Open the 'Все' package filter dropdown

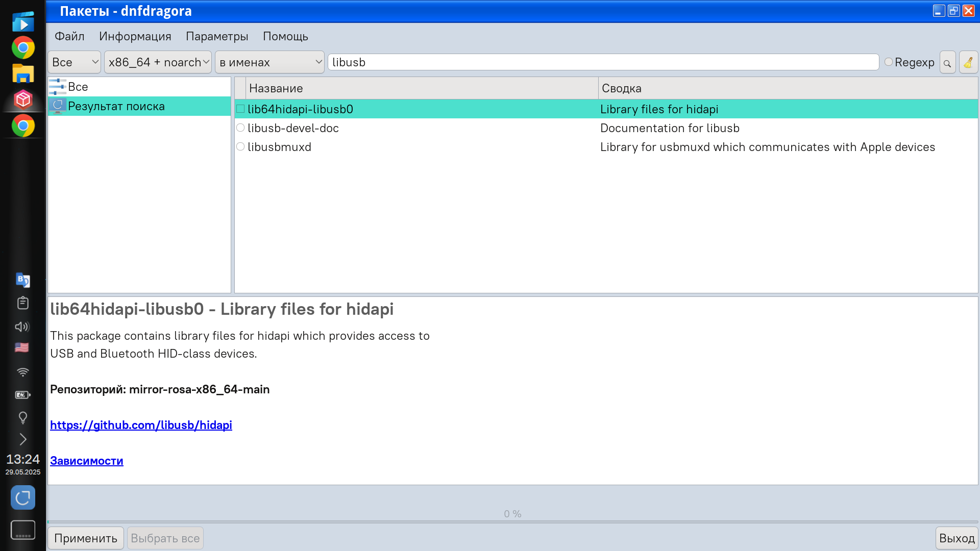(75, 62)
